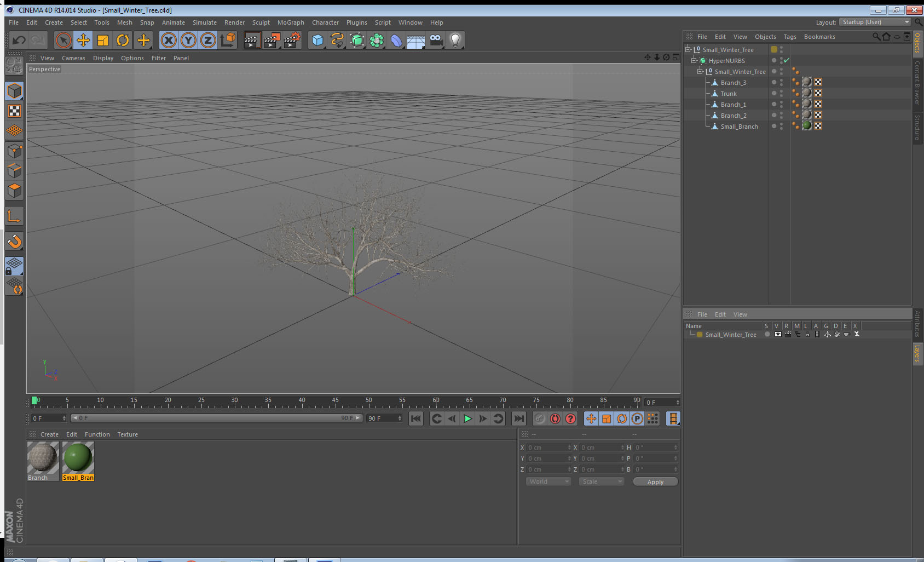
Task: Go to end of animation
Action: tap(519, 418)
